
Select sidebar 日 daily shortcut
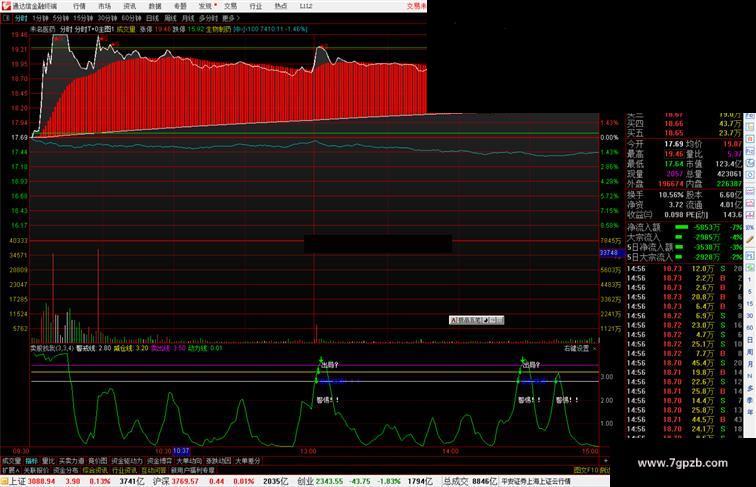[x=750, y=340]
